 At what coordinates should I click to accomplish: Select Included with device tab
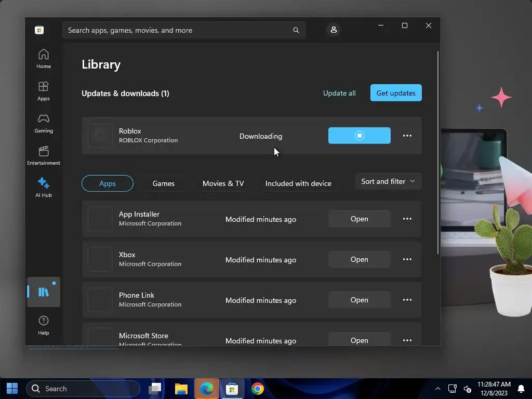coord(298,183)
